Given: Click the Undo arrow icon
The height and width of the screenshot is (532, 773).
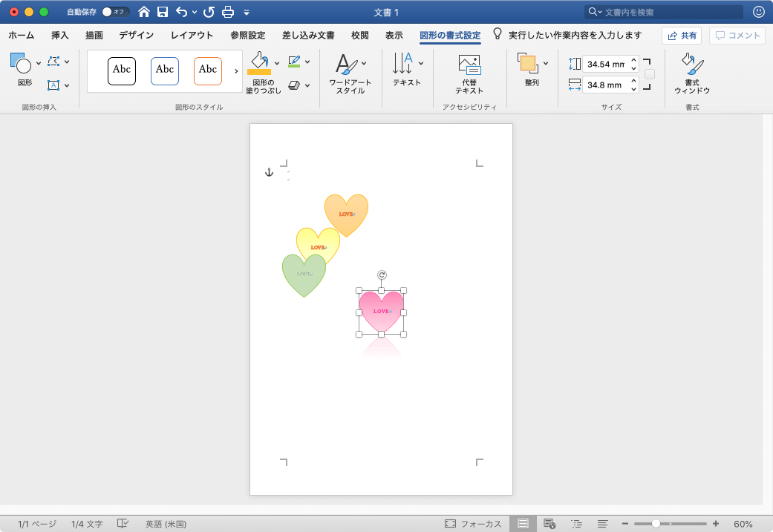Looking at the screenshot, I should coord(181,12).
